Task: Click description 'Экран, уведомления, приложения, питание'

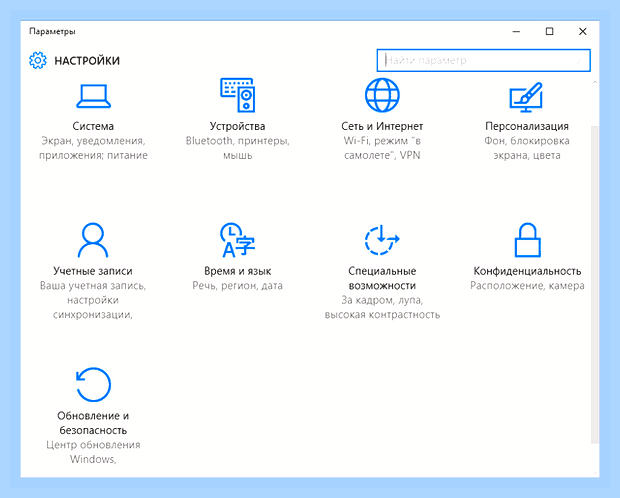Action: pos(93,148)
